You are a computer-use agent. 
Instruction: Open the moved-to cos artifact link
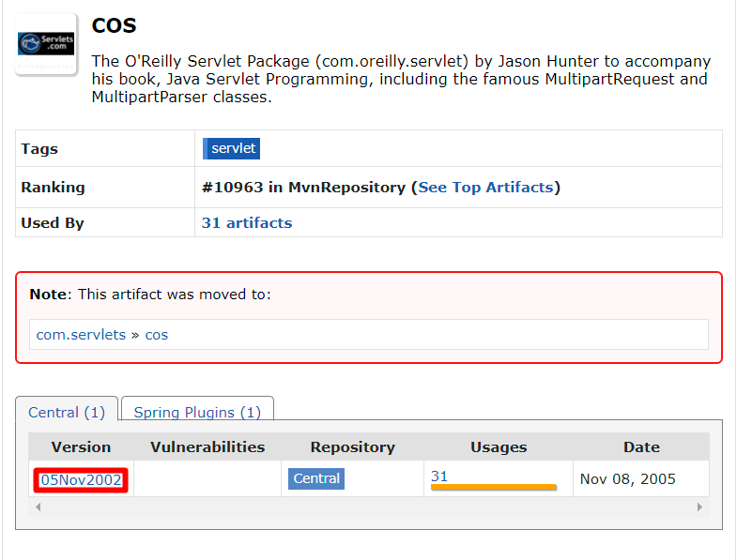(157, 335)
